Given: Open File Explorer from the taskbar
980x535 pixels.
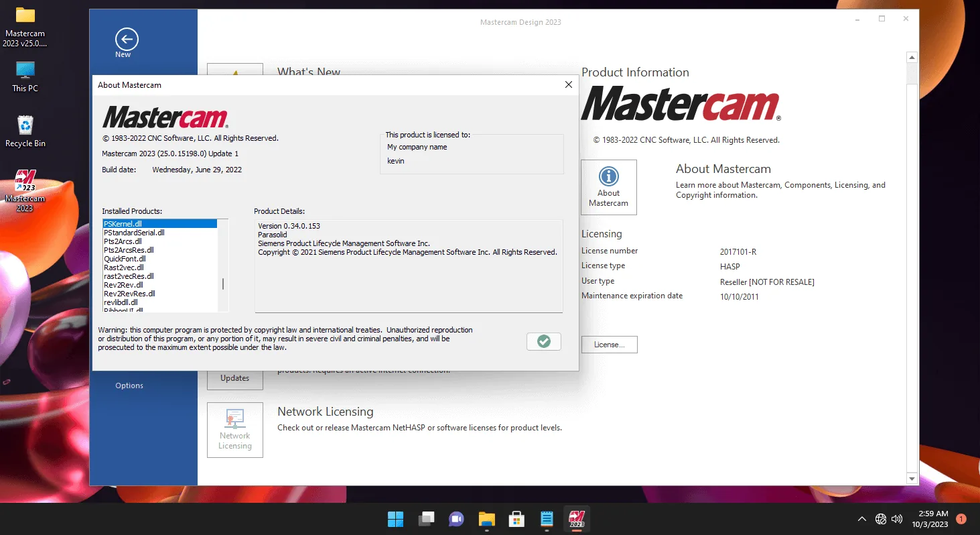Looking at the screenshot, I should (486, 519).
